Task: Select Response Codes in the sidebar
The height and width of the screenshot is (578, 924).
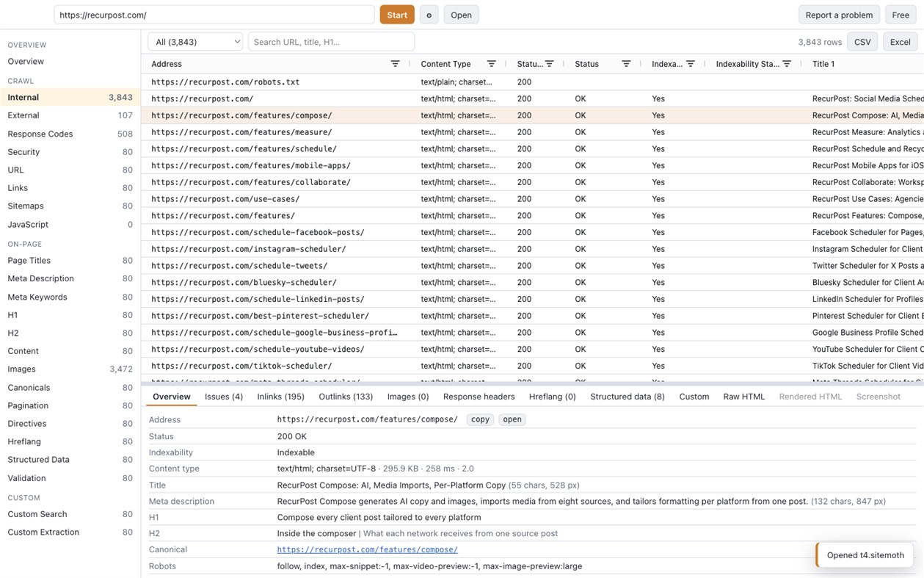Action: point(70,134)
